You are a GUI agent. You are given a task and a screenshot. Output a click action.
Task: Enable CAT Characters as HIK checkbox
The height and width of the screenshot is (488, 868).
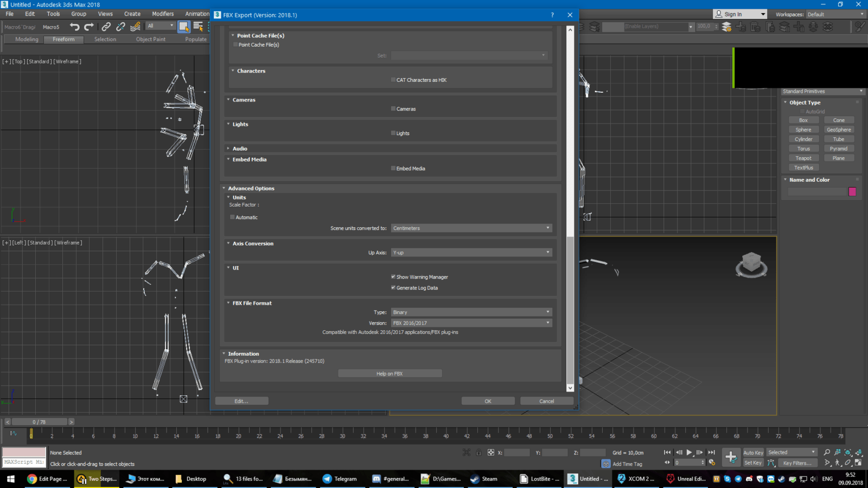click(393, 80)
